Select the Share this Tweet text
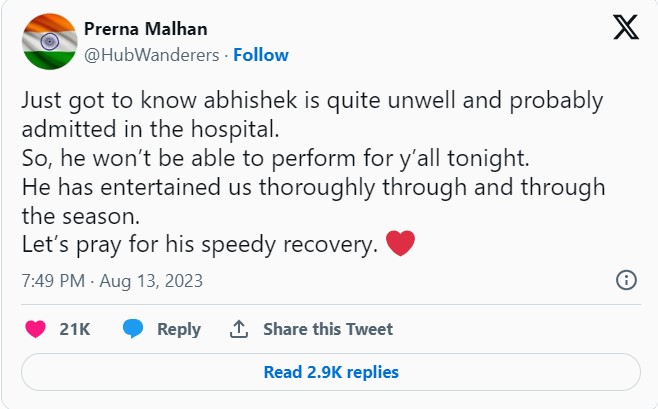658x409 pixels. click(328, 329)
